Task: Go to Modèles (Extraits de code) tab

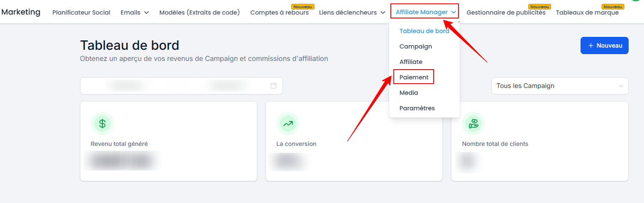Action: (x=200, y=13)
